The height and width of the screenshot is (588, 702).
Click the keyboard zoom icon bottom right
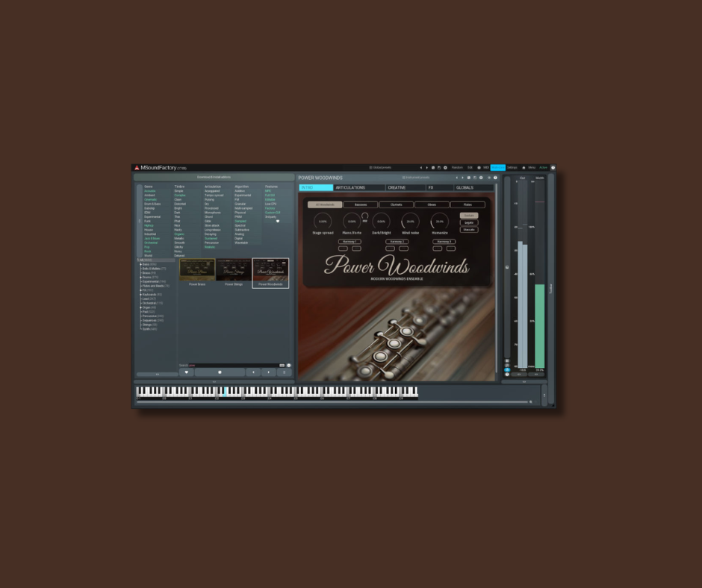point(531,402)
